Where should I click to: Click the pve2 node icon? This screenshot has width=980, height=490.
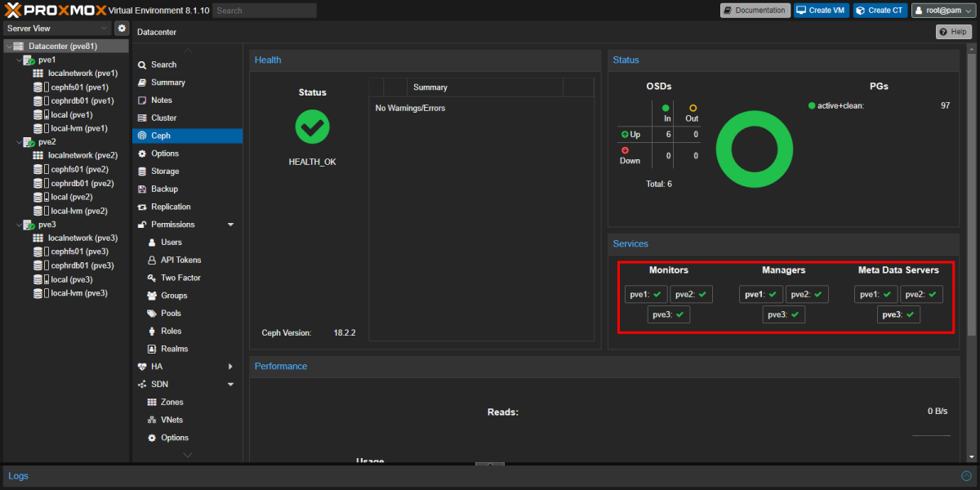[29, 142]
